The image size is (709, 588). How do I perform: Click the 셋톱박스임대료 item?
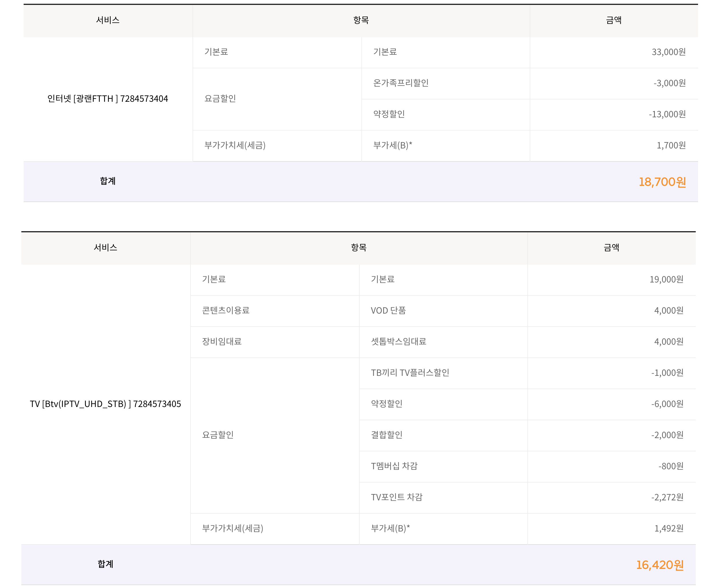point(398,342)
